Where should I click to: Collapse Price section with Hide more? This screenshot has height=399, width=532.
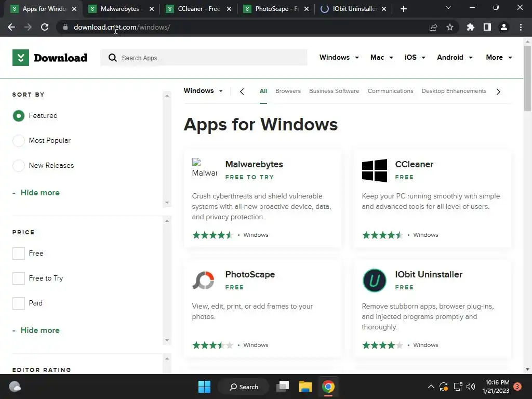click(36, 330)
